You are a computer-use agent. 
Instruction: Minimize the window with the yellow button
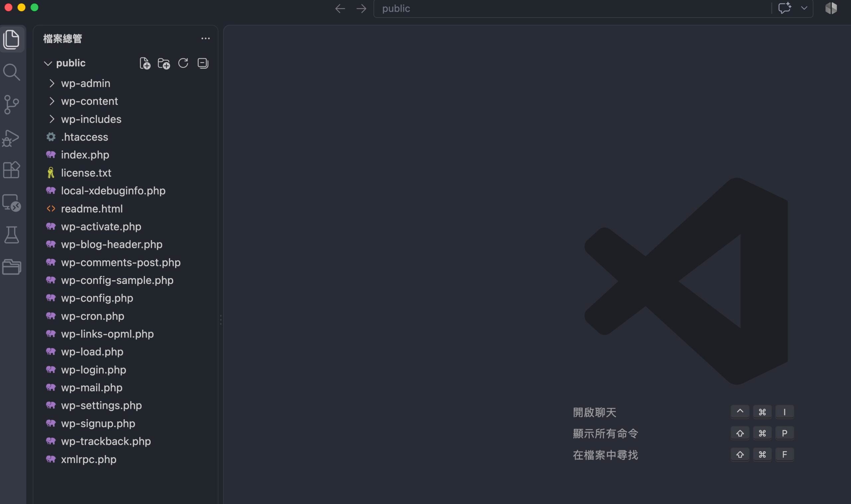21,7
